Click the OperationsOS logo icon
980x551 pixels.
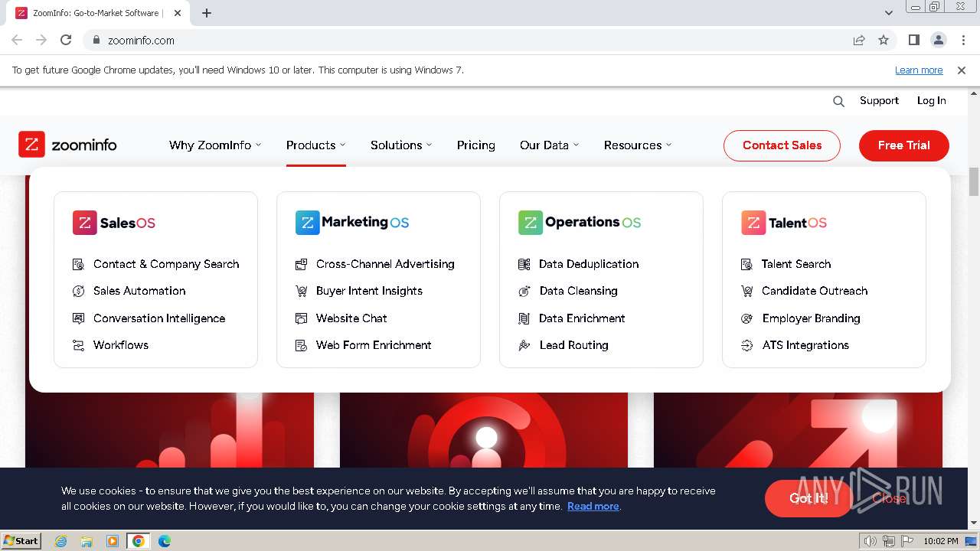[x=530, y=223]
